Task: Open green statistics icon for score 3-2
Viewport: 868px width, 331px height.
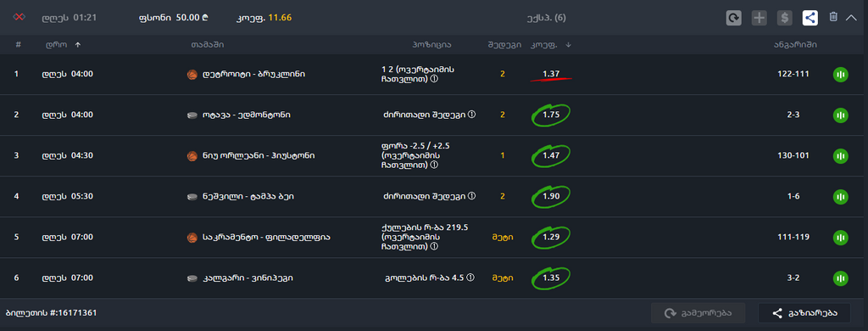Action: pyautogui.click(x=841, y=278)
